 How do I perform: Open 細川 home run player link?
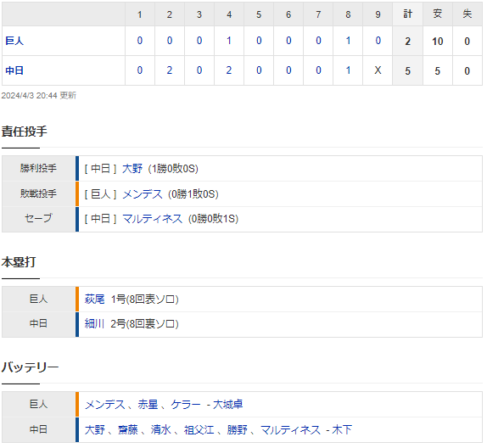95,324
